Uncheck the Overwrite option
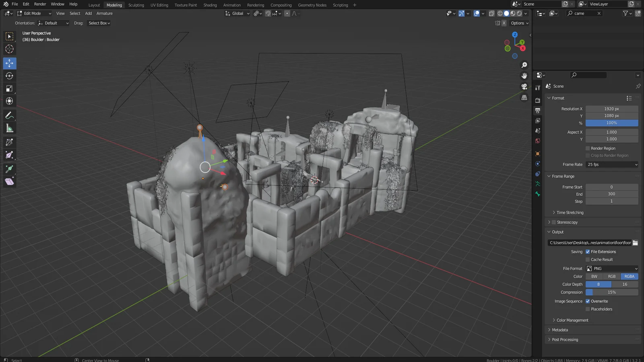Screen dimensions: 644x362 [x=588, y=301]
